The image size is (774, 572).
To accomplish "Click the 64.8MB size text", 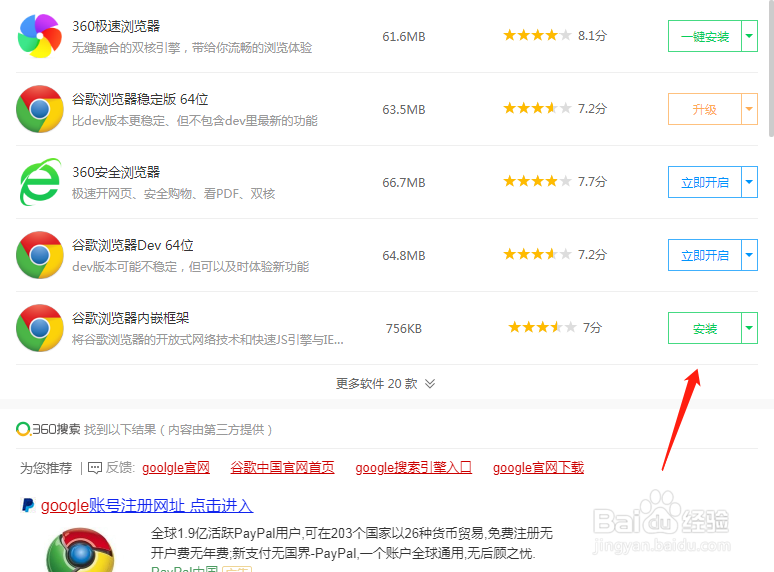I will pos(404,256).
